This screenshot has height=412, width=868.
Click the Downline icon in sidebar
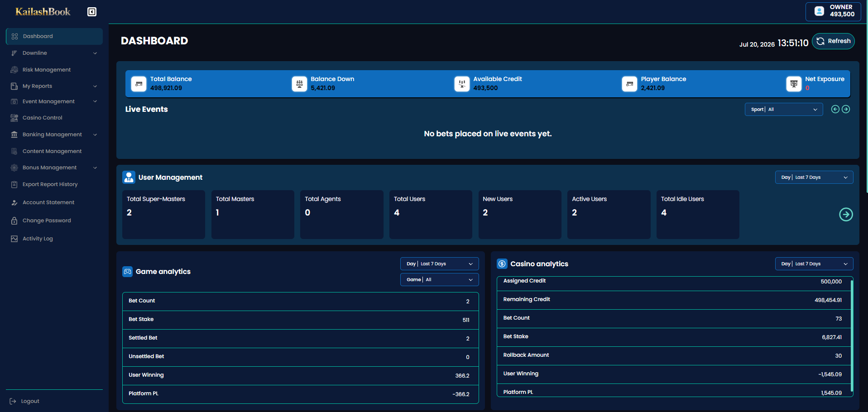pyautogui.click(x=14, y=53)
